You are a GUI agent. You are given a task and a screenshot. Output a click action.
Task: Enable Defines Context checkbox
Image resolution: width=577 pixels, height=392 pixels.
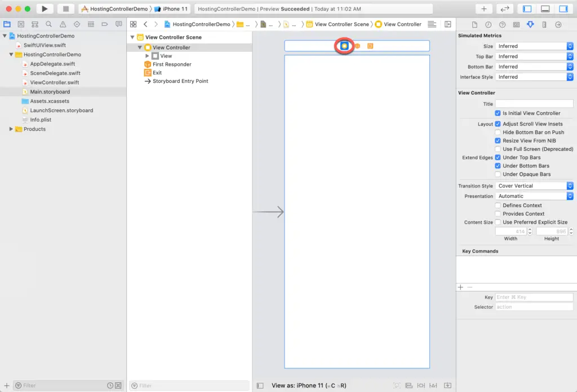coord(498,206)
